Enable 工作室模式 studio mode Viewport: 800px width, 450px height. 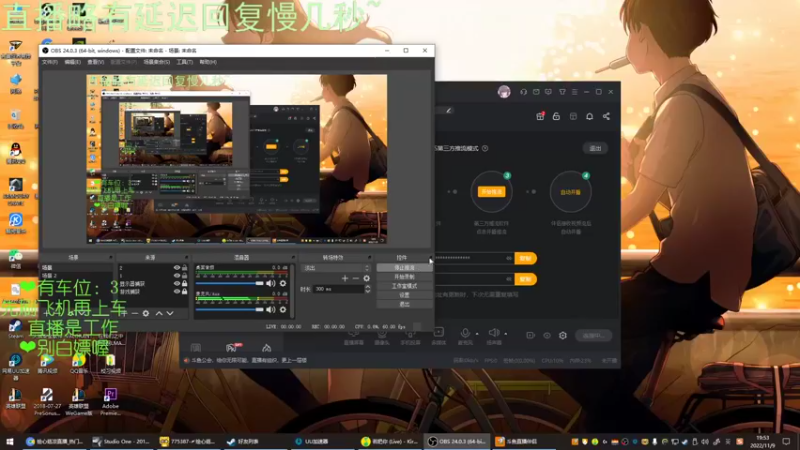pos(405,286)
